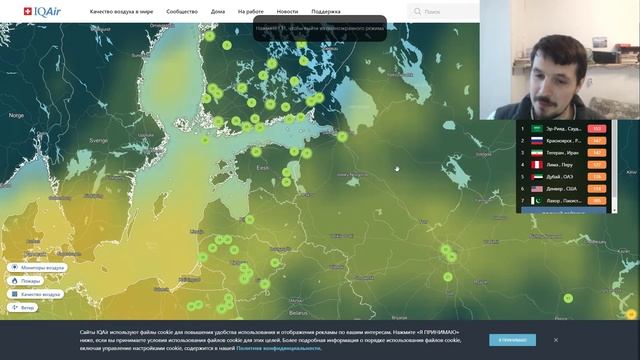The width and height of the screenshot is (640, 360).
Task: Click the USA flag icon in ranking
Action: [537, 189]
